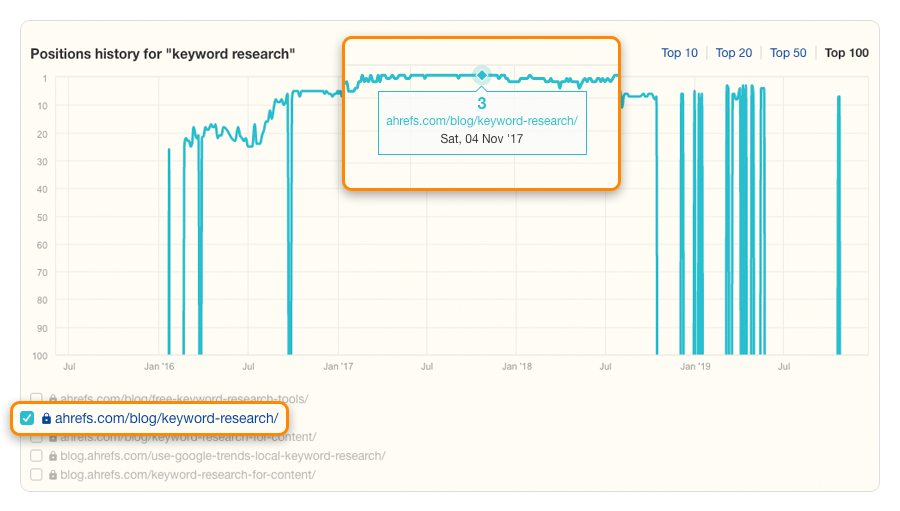Click the lock icon beside ahrefs.com/blog/keyword-research/
900x511 pixels.
tap(46, 419)
